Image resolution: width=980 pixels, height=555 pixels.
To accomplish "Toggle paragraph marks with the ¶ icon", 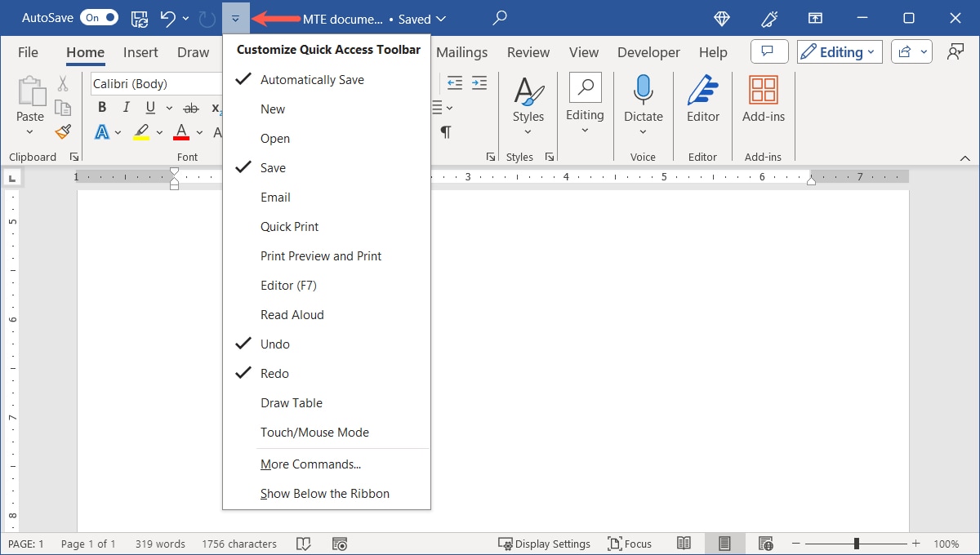I will click(446, 131).
